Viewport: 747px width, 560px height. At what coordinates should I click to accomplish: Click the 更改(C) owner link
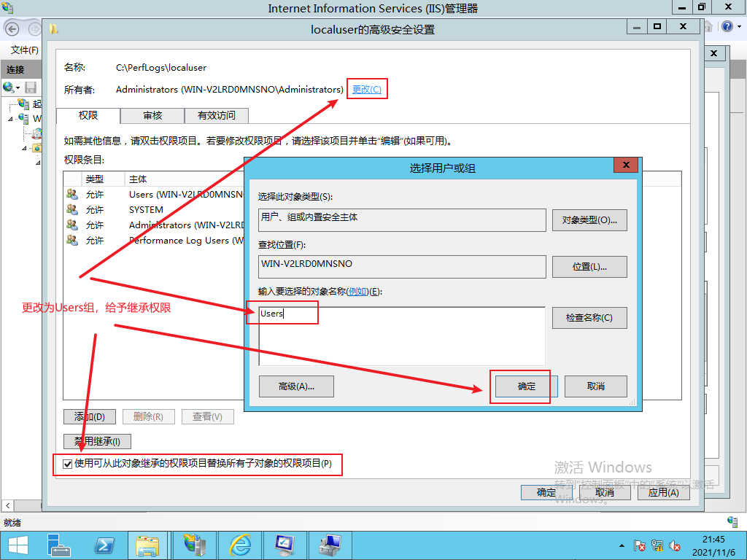pos(366,89)
